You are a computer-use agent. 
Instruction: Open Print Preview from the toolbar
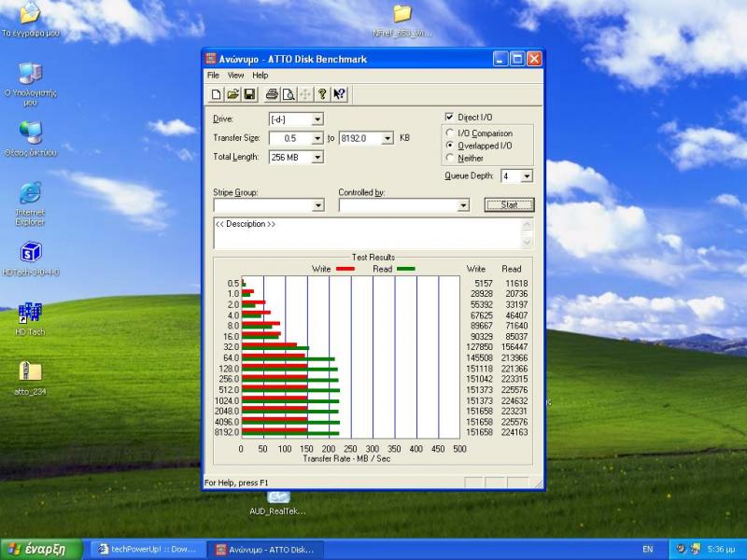(289, 94)
